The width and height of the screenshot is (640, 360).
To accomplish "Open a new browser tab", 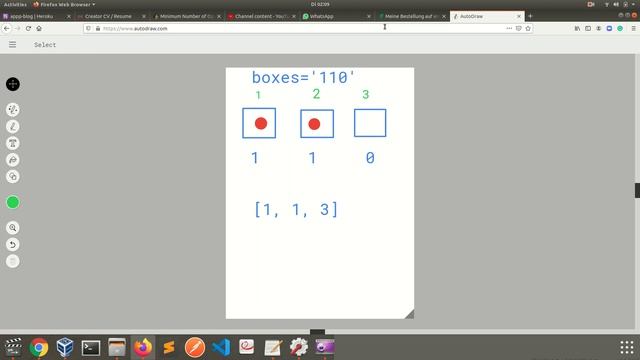I will [x=530, y=16].
